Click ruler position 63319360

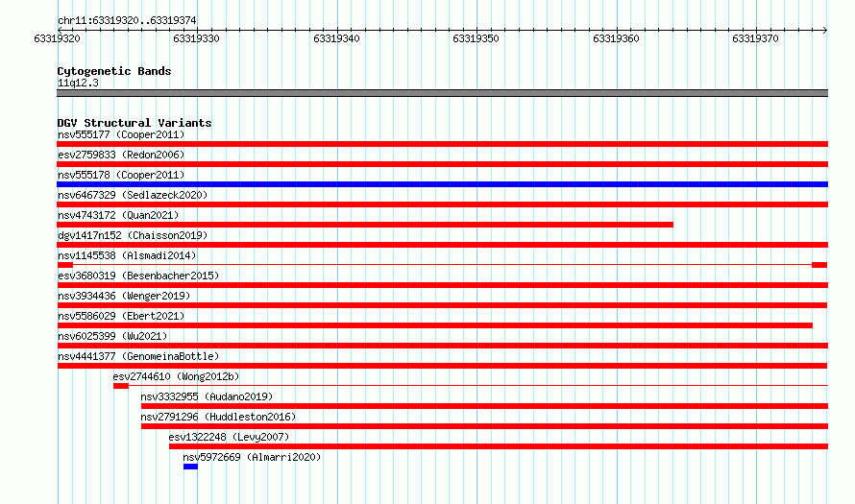(616, 38)
